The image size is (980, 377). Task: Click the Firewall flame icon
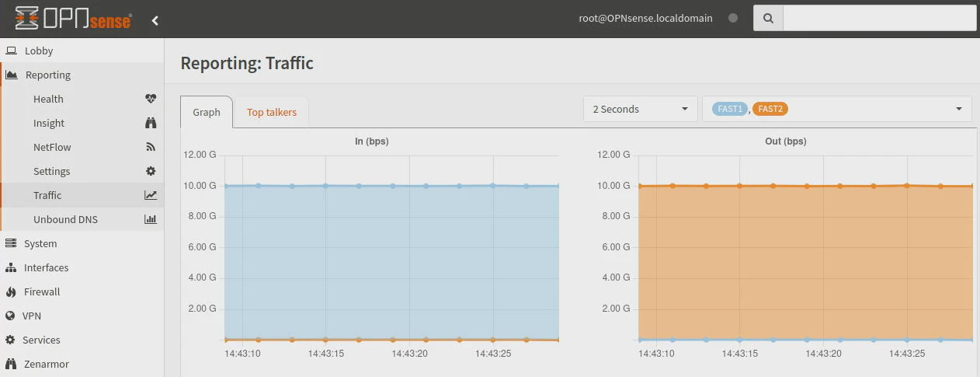(11, 291)
